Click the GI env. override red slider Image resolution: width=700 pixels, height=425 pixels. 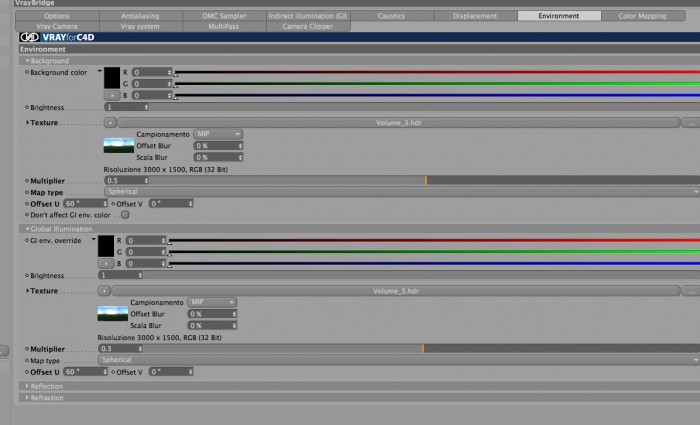tap(434, 240)
